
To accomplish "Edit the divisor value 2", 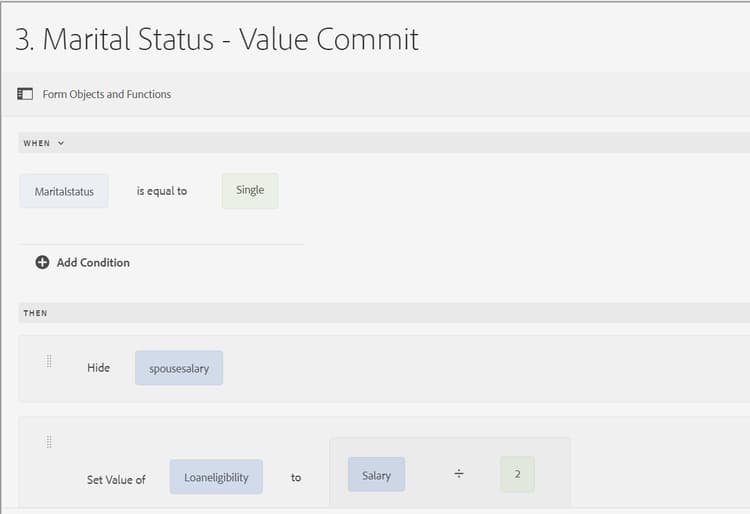I will click(517, 475).
